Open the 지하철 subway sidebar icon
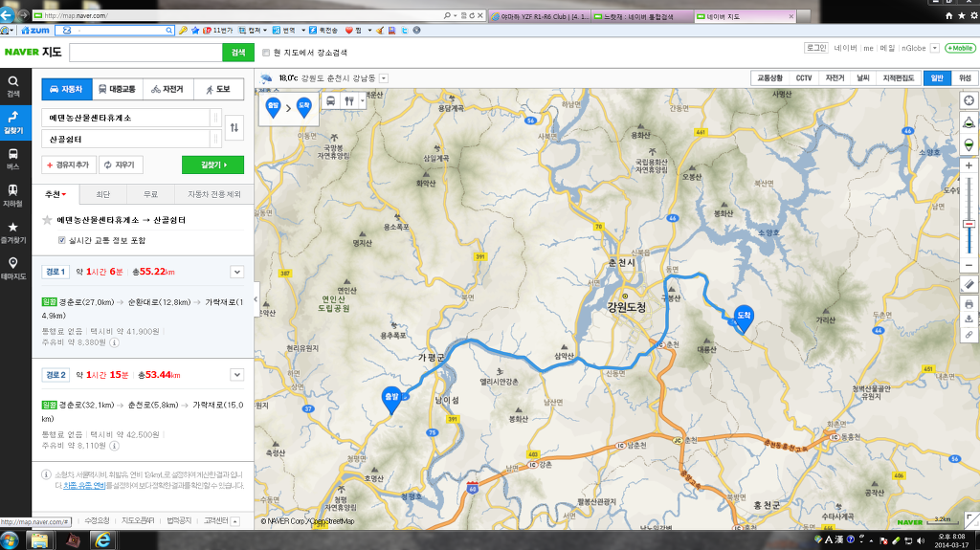Image resolution: width=980 pixels, height=550 pixels. pos(13,195)
